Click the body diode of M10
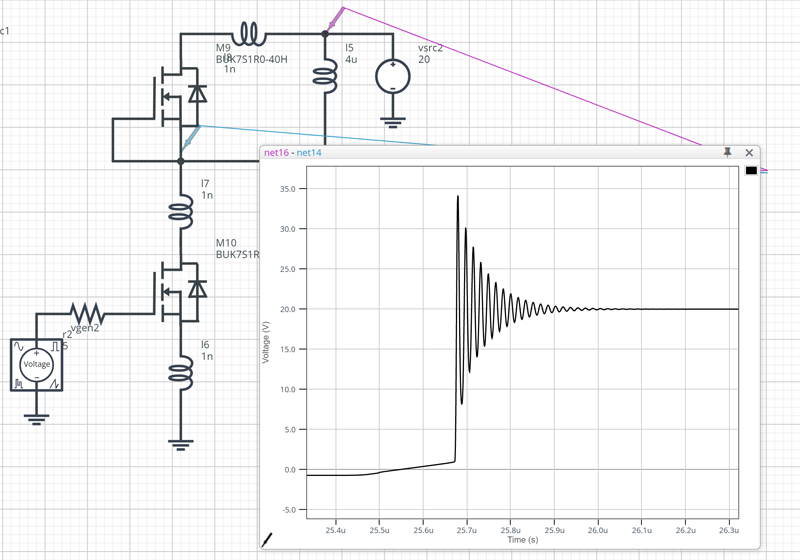Viewport: 800px width, 560px height. [197, 289]
